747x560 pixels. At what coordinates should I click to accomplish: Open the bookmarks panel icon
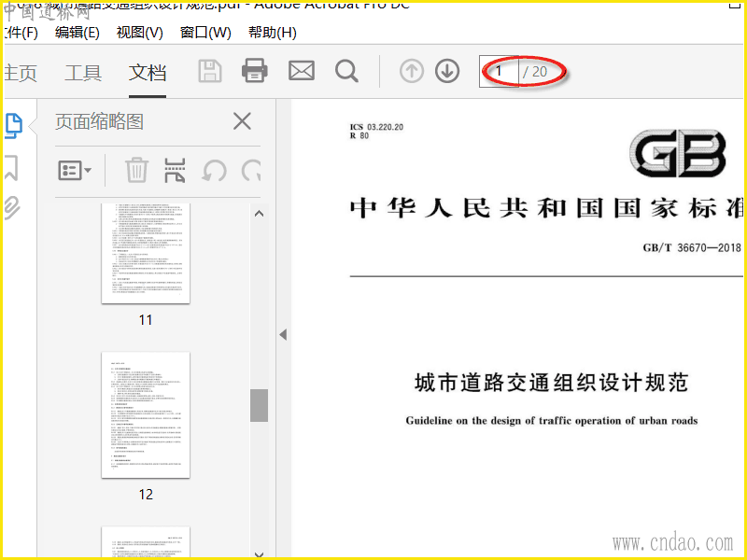pos(11,168)
